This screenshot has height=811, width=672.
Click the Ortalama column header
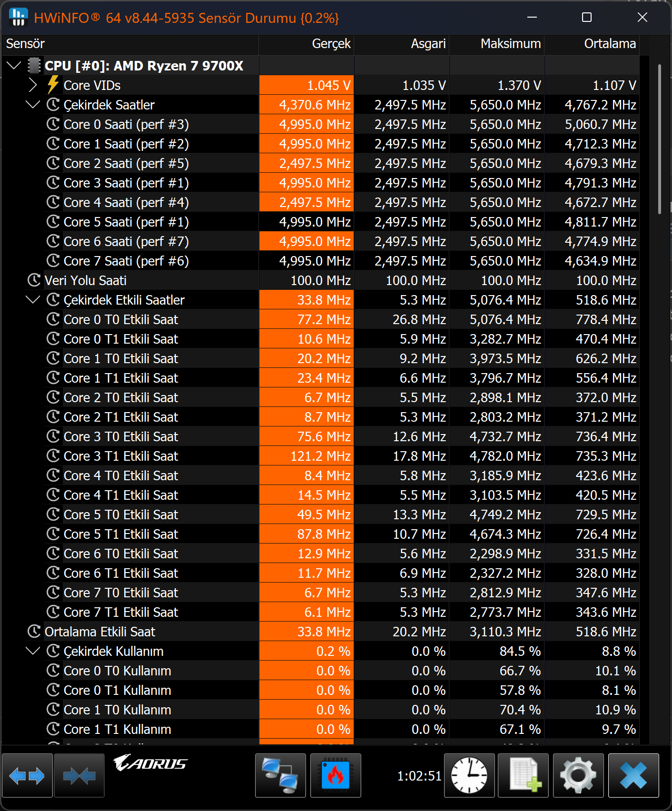(592, 44)
